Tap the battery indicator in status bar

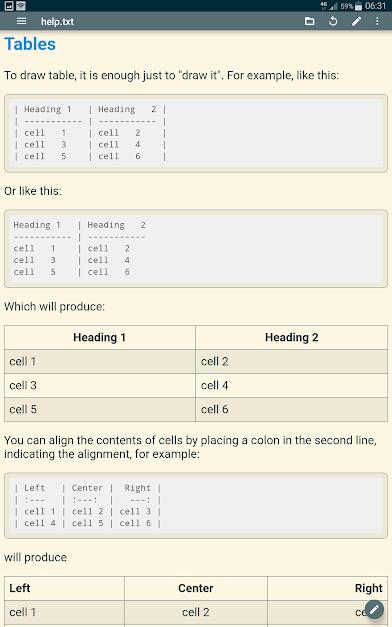pos(358,6)
